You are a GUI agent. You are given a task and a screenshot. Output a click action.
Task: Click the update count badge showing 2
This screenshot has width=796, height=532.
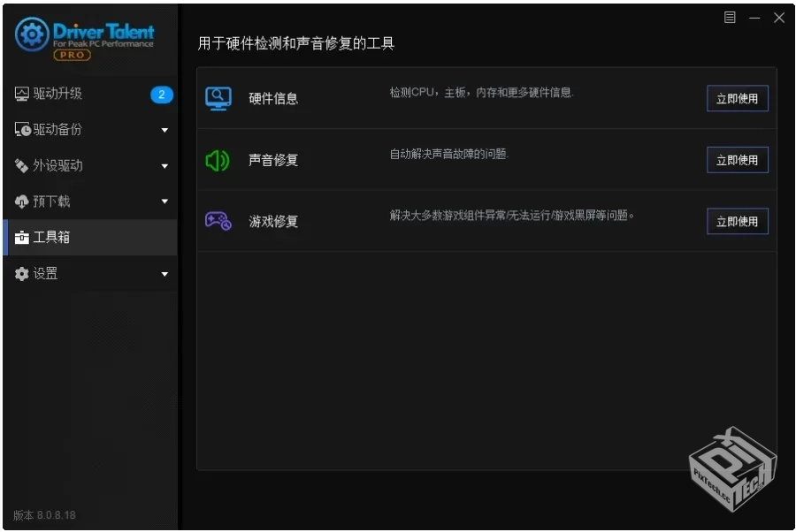coord(160,94)
